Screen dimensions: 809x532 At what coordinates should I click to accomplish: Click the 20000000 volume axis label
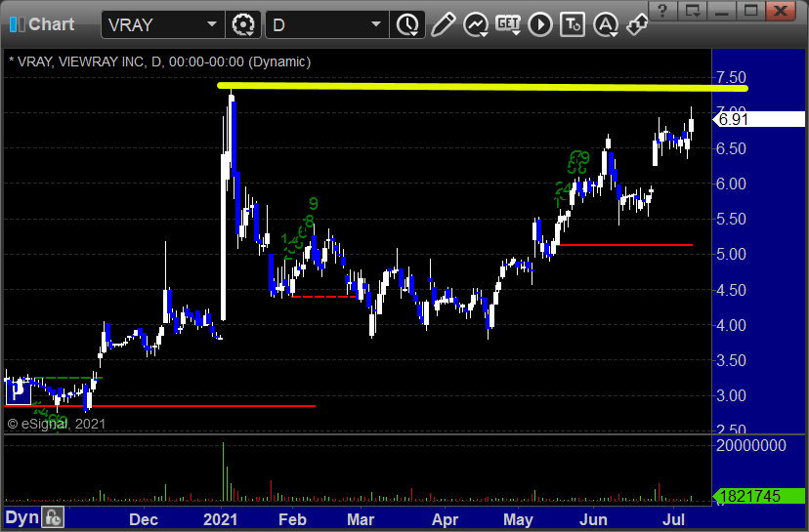[x=750, y=445]
